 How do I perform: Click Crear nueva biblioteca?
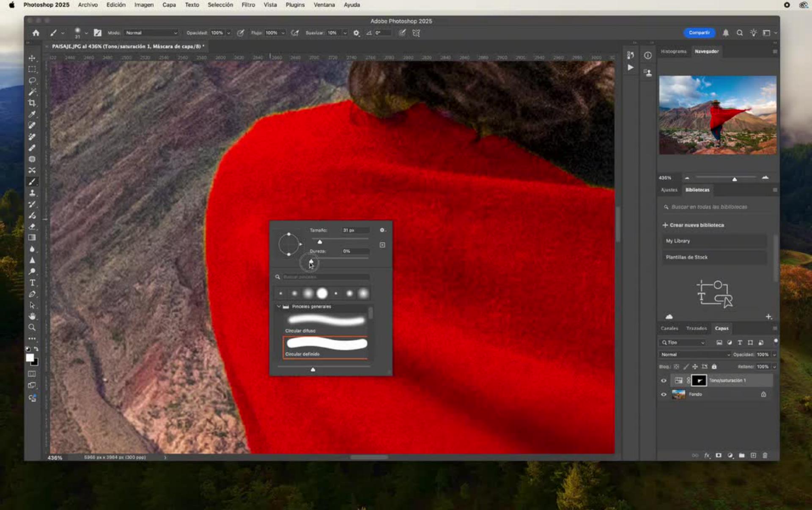pyautogui.click(x=693, y=225)
